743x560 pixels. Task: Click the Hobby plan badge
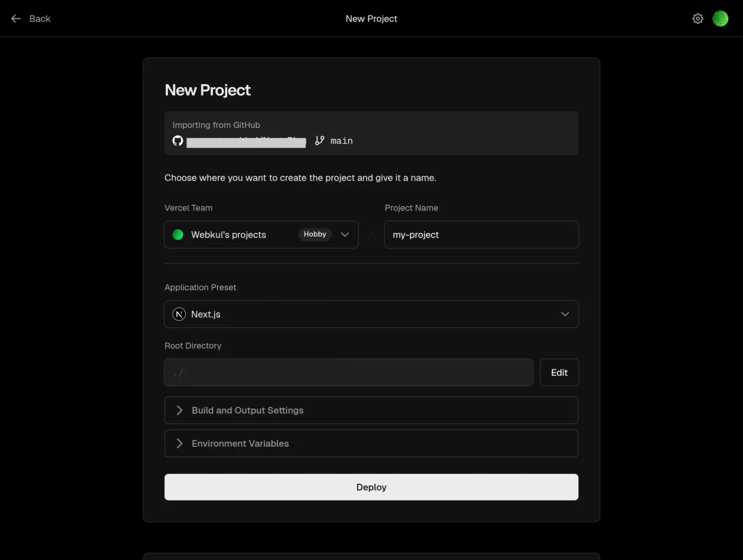pos(315,235)
